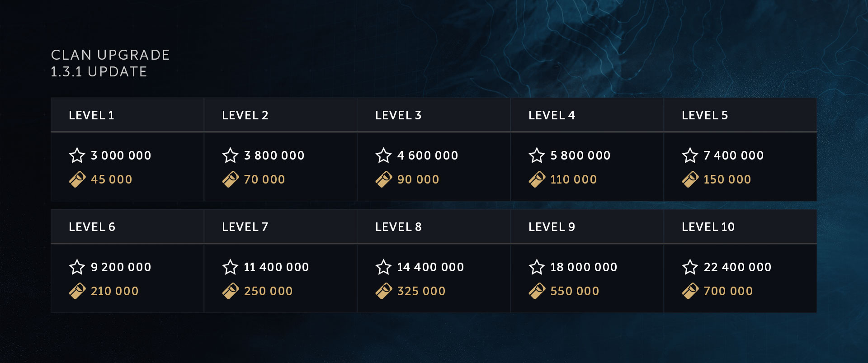Select the Level 5 column header

pyautogui.click(x=705, y=115)
